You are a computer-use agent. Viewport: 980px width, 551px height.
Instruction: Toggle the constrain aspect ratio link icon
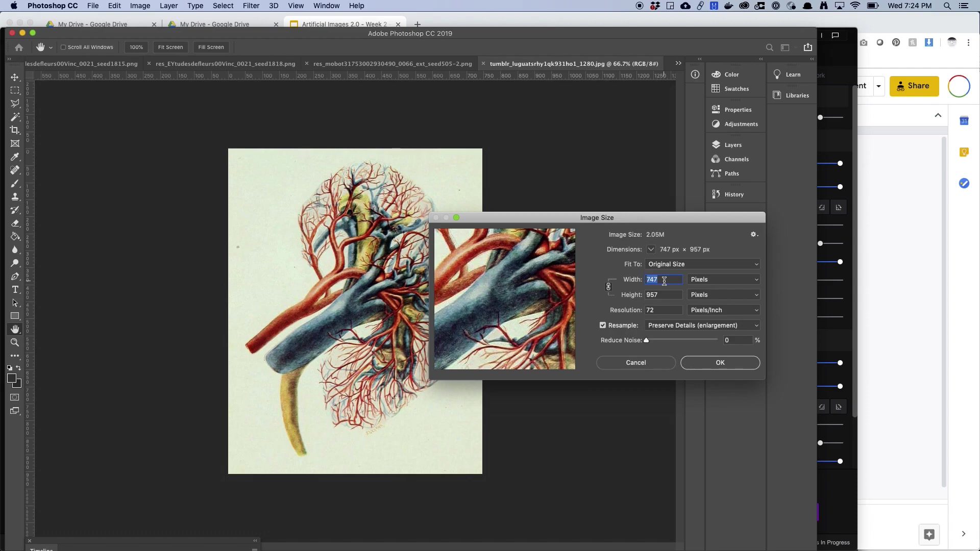(608, 287)
